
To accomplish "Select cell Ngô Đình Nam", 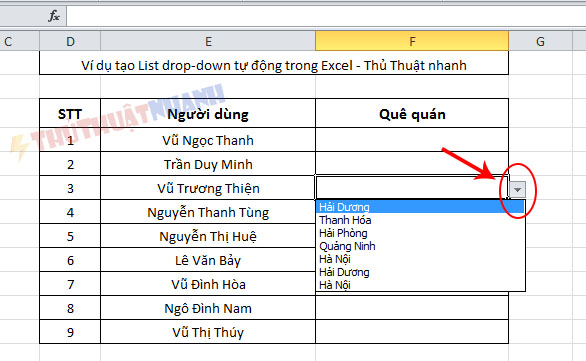I will [x=208, y=308].
